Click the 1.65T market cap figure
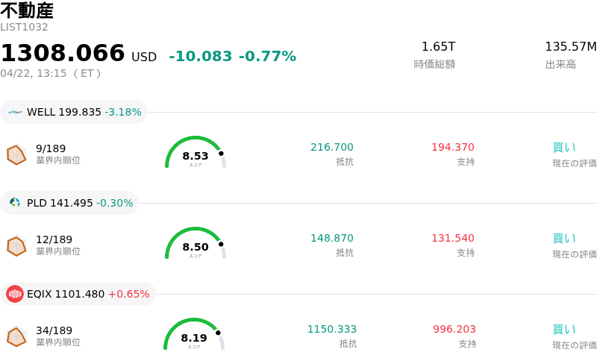 click(x=438, y=47)
